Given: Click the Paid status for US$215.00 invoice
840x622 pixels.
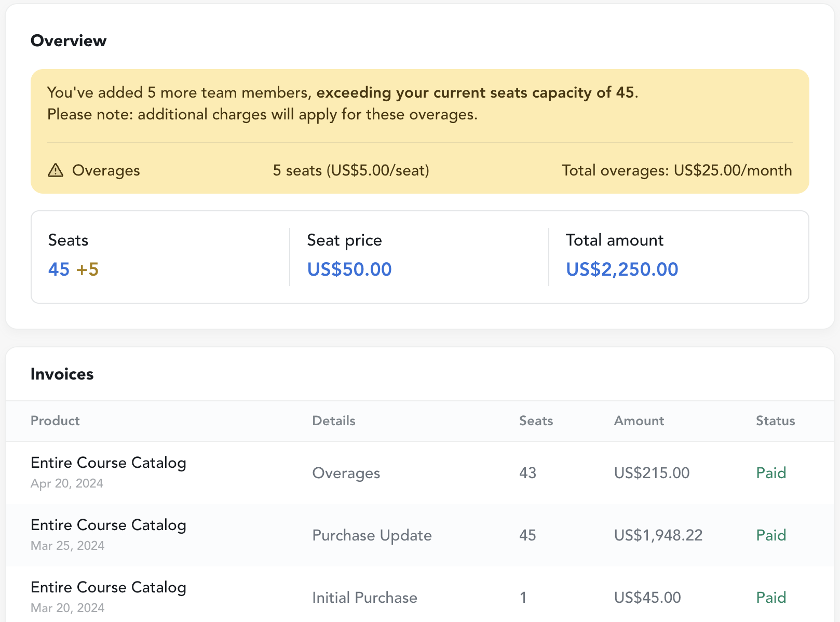Looking at the screenshot, I should [771, 473].
